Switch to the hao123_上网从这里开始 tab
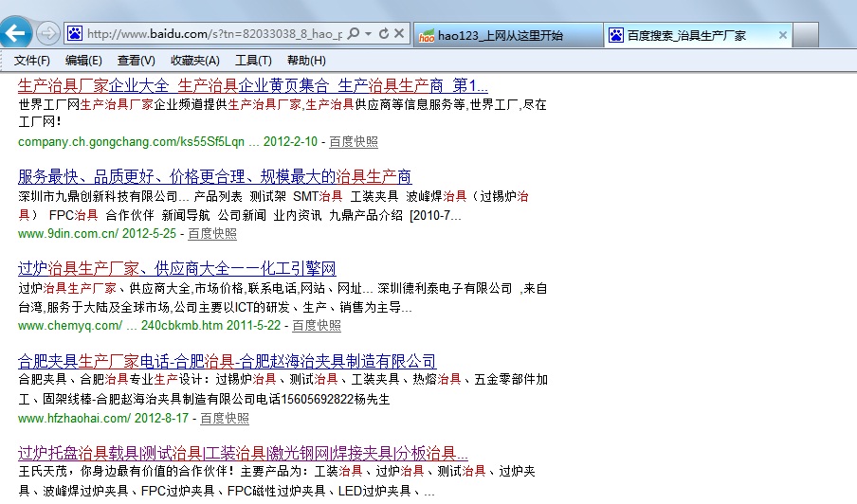857x504 pixels. pyautogui.click(x=508, y=35)
